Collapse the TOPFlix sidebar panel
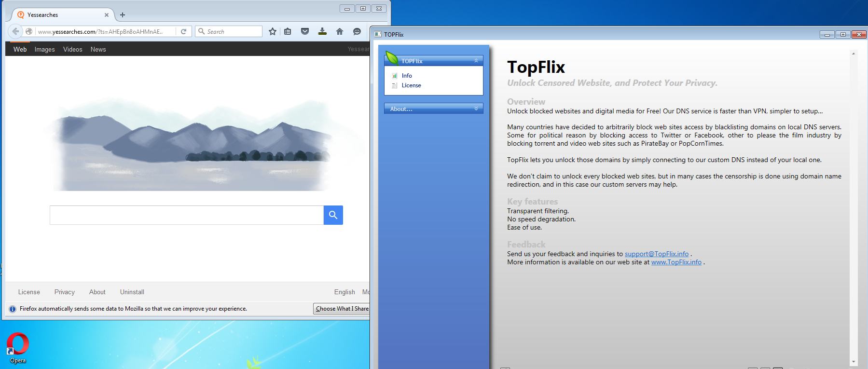The image size is (868, 369). 476,61
